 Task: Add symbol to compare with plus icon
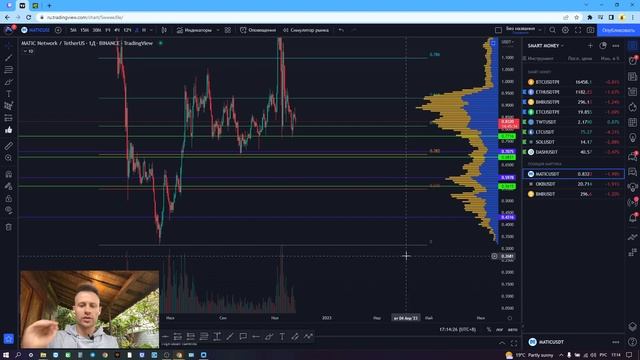click(58, 30)
